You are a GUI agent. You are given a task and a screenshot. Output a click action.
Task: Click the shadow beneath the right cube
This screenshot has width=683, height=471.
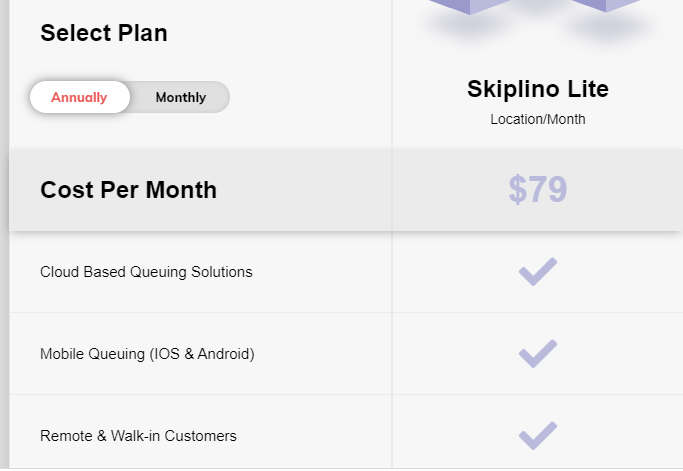click(608, 28)
